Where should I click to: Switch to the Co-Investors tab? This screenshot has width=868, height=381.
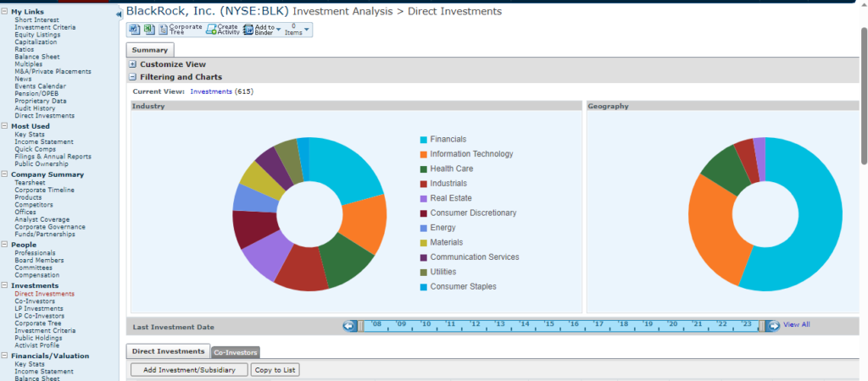point(235,352)
